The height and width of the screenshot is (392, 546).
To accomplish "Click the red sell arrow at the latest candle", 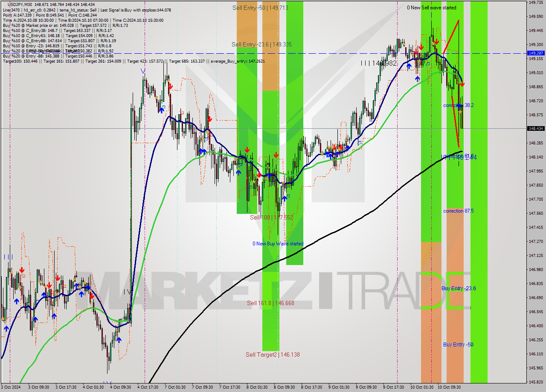I will [x=462, y=84].
